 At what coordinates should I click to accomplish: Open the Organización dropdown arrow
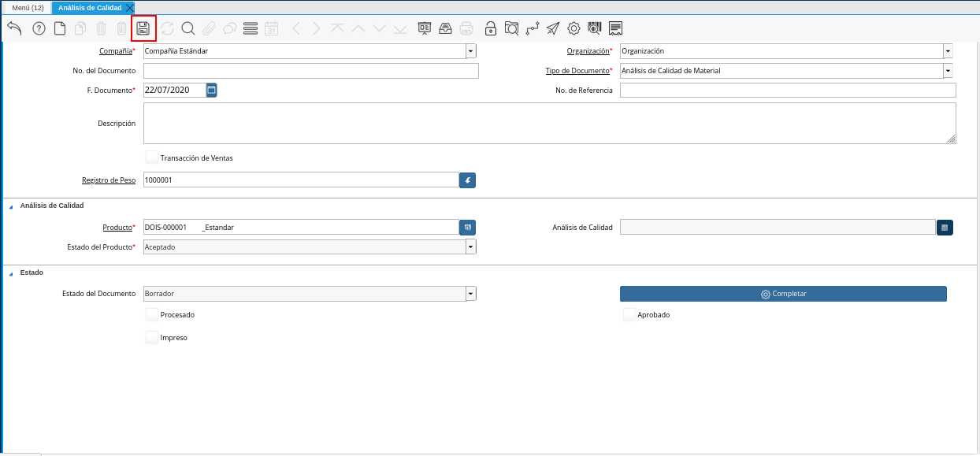coord(948,51)
